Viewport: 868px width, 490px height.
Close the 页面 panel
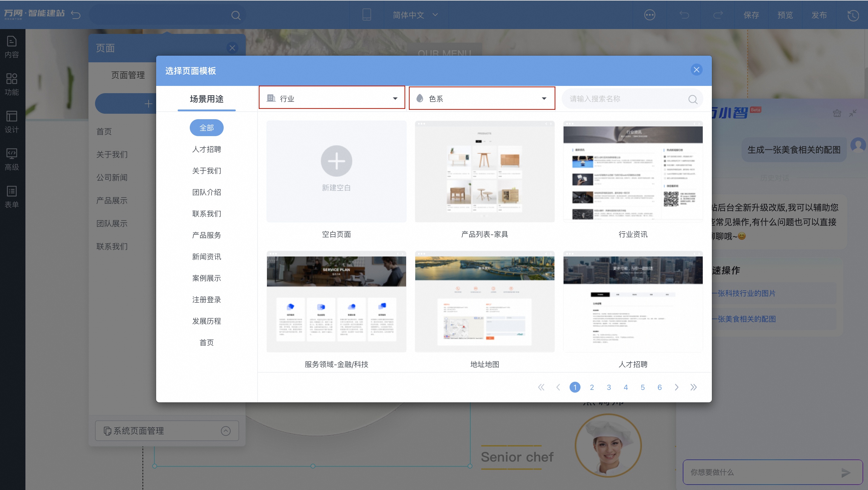(x=232, y=48)
